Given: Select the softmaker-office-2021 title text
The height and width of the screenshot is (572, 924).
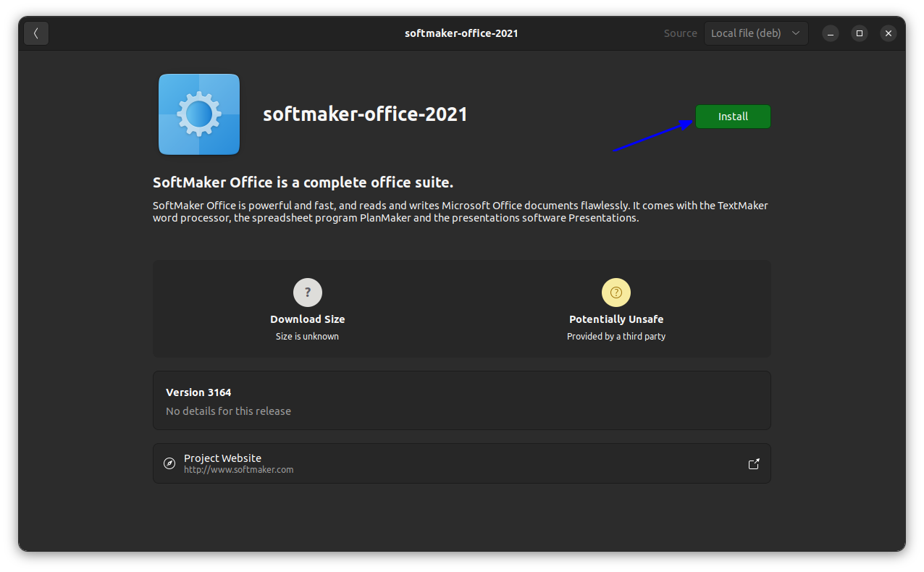Looking at the screenshot, I should coord(365,114).
